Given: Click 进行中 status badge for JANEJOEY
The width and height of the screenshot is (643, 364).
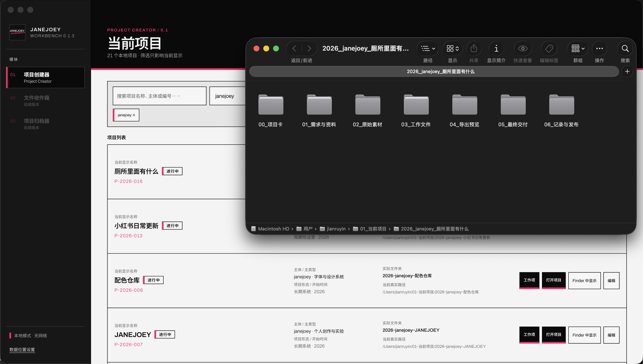Looking at the screenshot, I should coord(165,335).
